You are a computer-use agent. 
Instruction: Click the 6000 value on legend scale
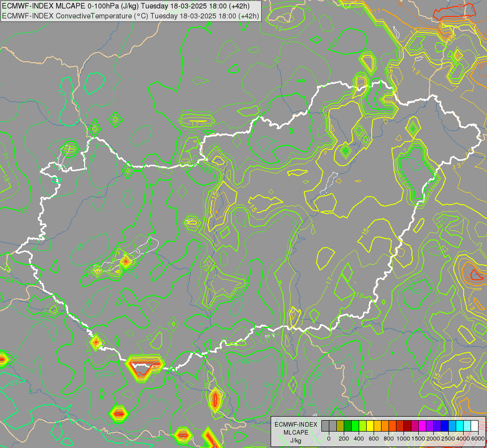coord(478,439)
